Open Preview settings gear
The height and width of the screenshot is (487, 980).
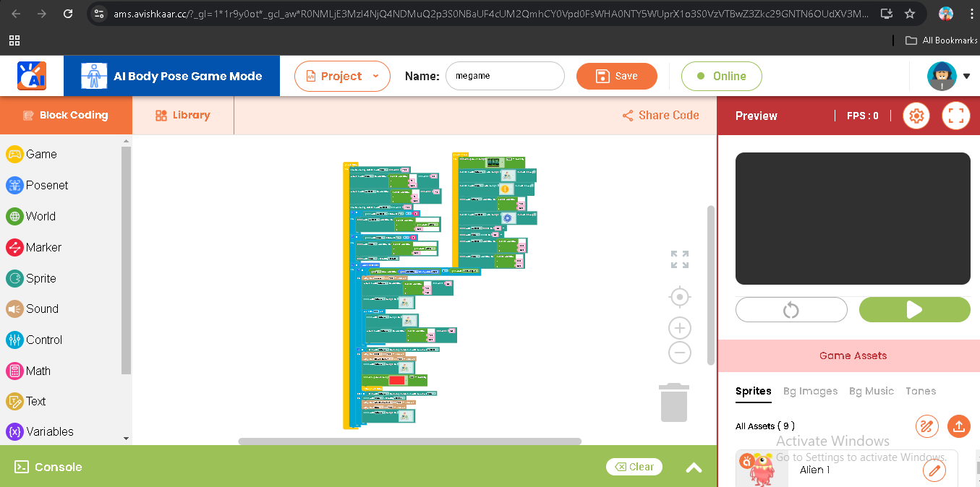coord(916,116)
